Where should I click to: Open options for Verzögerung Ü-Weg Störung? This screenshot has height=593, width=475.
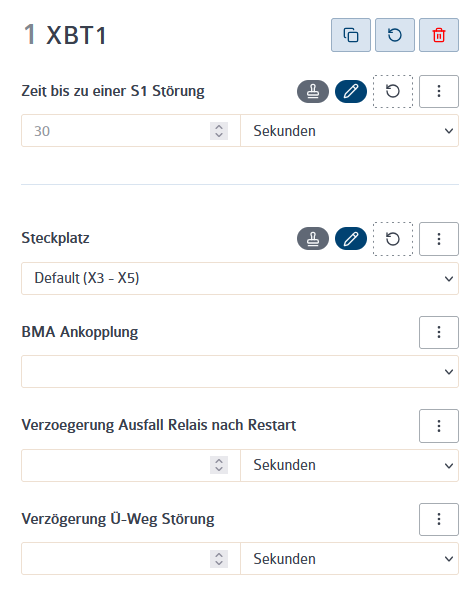[x=439, y=519]
